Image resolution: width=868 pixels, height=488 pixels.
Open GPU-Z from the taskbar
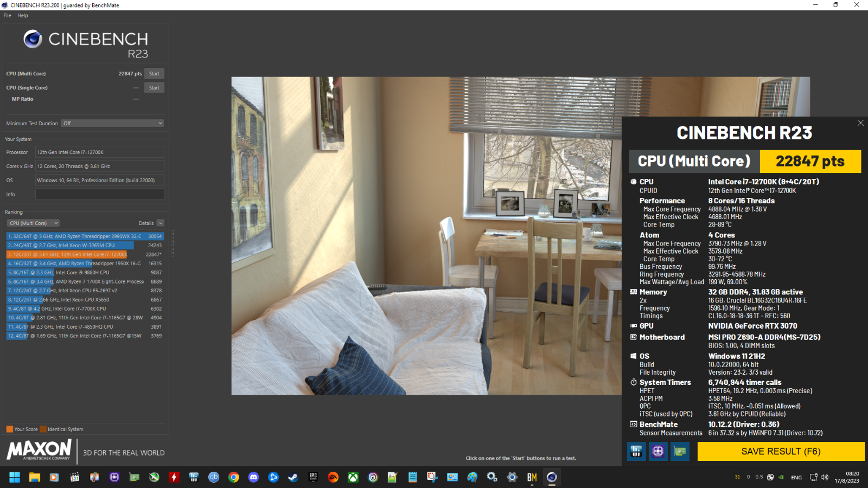coord(134,477)
